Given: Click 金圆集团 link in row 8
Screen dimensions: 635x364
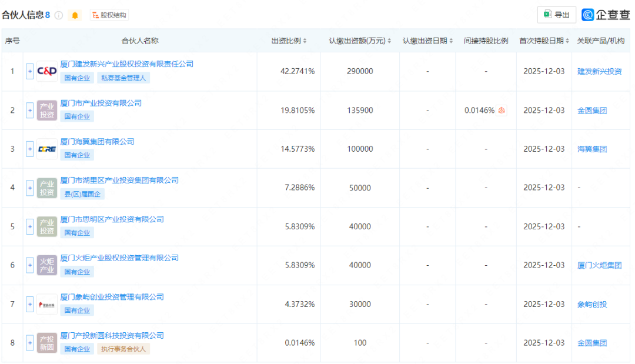Looking at the screenshot, I should [x=592, y=343].
